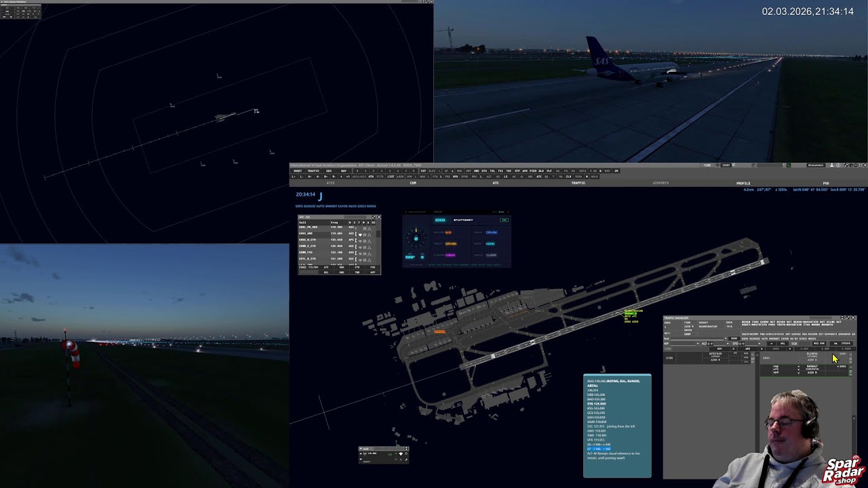The width and height of the screenshot is (868, 488).
Task: Click the SAS purple-tail aircraft camera view
Action: tap(651, 81)
